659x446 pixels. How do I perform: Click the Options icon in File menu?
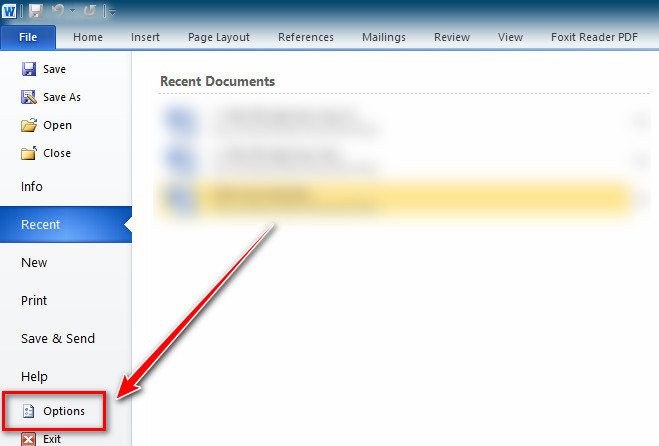pos(29,411)
